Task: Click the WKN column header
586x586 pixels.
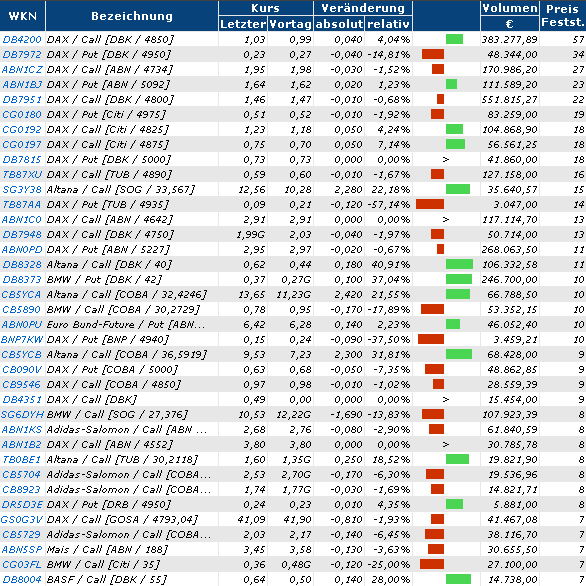Action: (x=22, y=16)
